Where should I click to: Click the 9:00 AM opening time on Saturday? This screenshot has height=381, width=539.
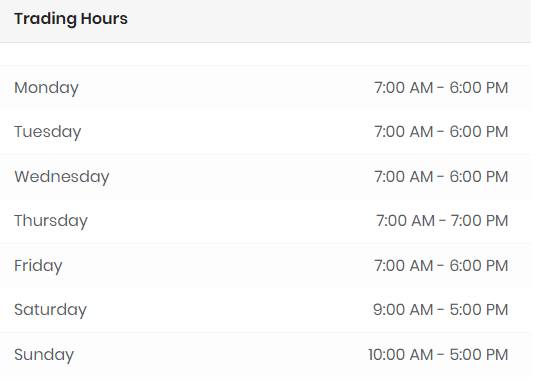(403, 309)
